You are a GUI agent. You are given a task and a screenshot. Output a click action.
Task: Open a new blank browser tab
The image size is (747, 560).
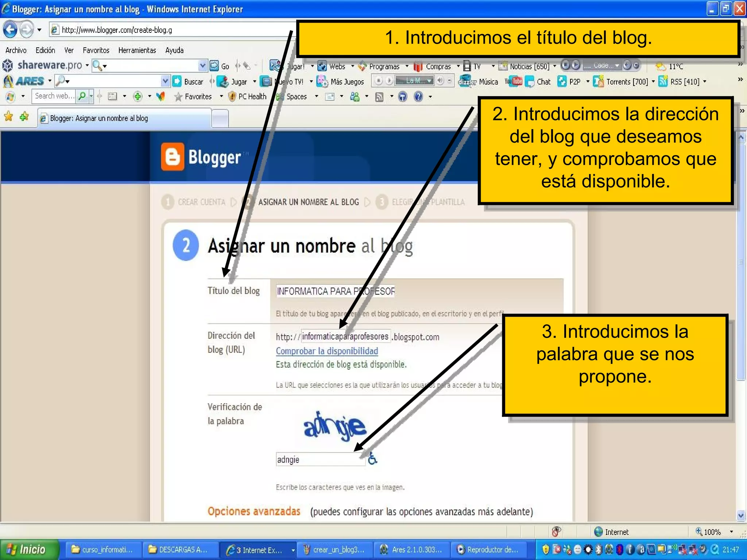tap(220, 118)
